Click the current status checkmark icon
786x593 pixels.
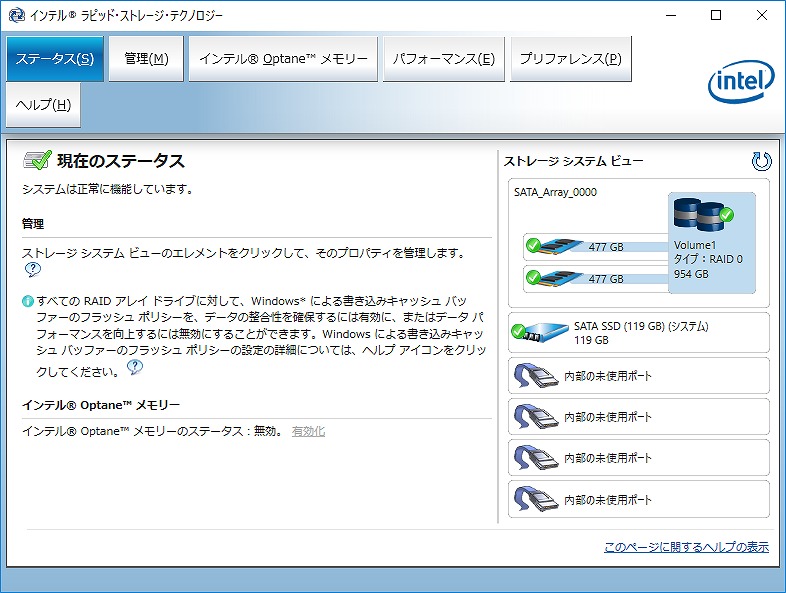(x=37, y=160)
